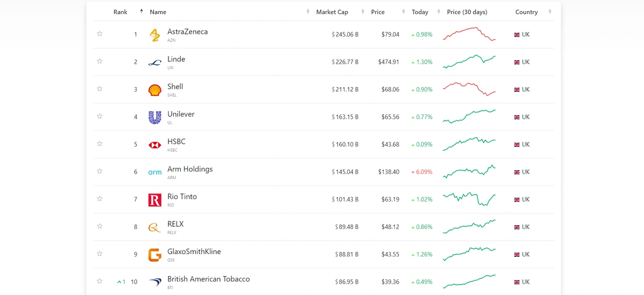Click the Rio Tinto logo icon

(155, 200)
